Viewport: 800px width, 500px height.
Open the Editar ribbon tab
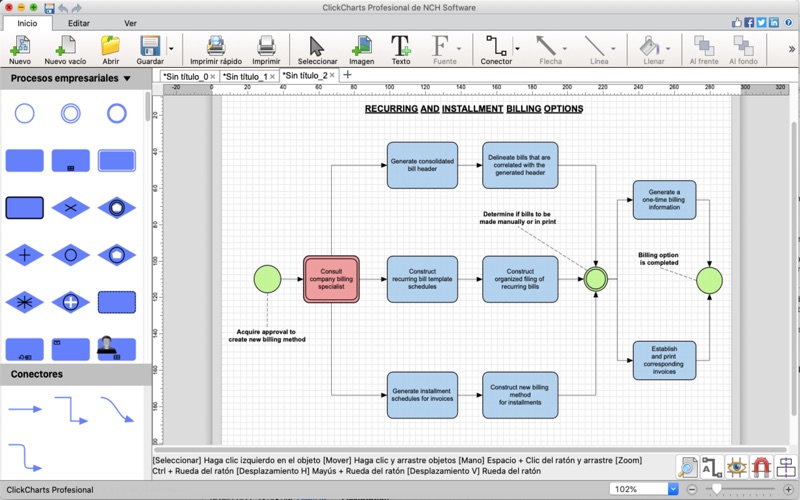pyautogui.click(x=79, y=23)
